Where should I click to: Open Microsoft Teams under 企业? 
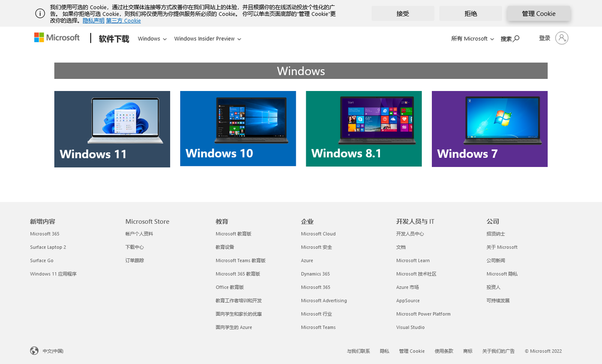click(318, 328)
